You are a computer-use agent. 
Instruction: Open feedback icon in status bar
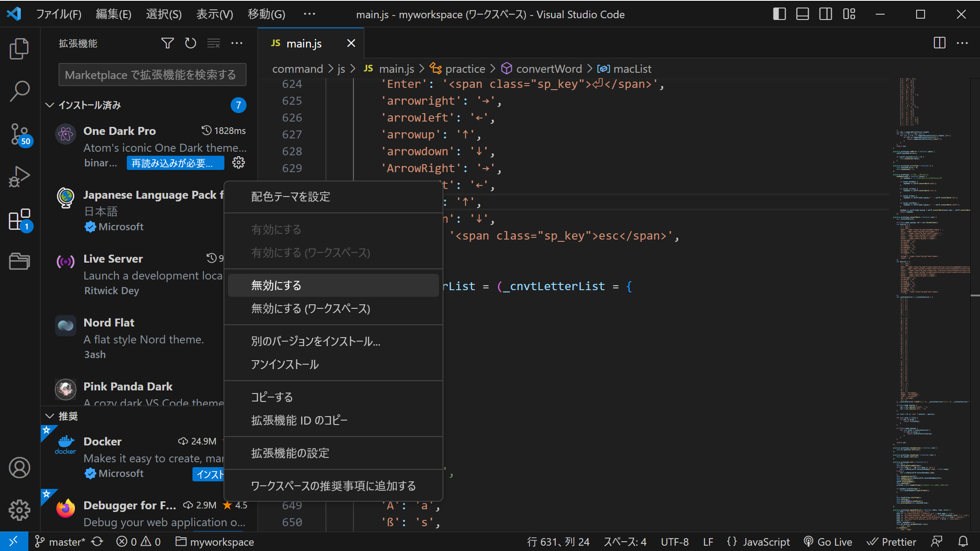click(x=937, y=542)
